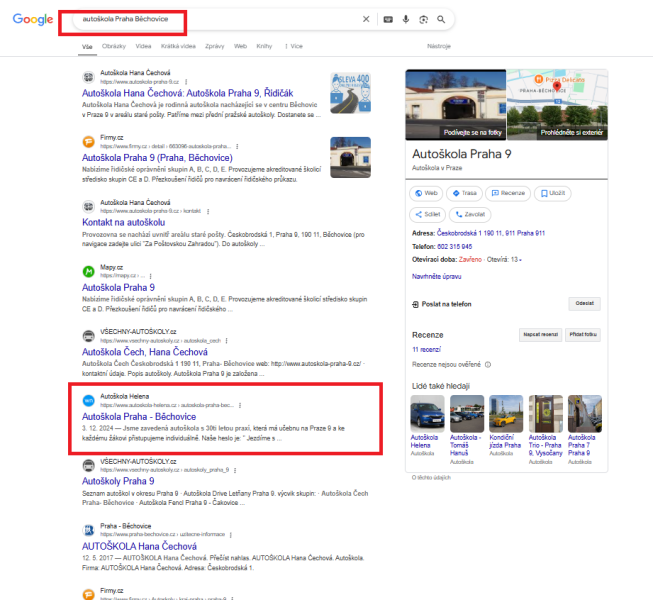Open options dots for Autoškola Helena result
This screenshot has height=600, width=653.
(240, 405)
